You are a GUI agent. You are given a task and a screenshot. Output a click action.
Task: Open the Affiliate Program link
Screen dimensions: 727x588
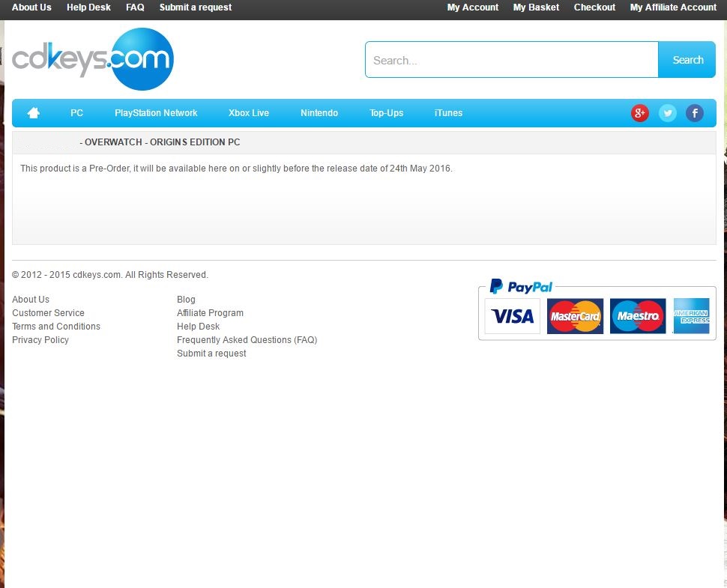[210, 313]
